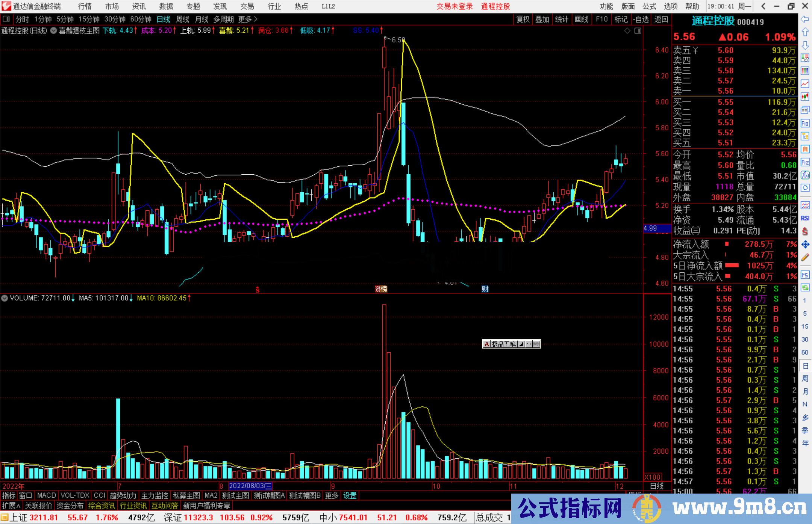Open the main chart indicator dropdown arrow
Image resolution: width=812 pixels, height=524 pixels.
pos(53,31)
